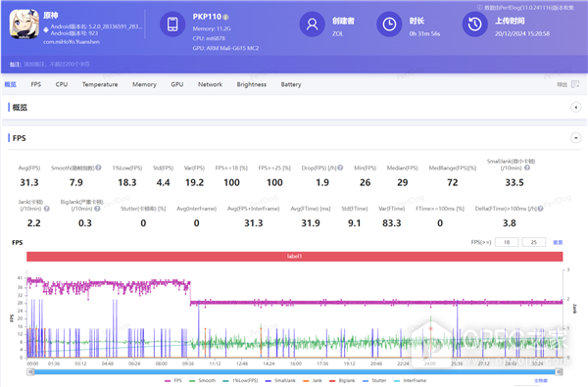Click the FPS threshold field showing 18
The width and height of the screenshot is (588, 387).
[x=507, y=242]
